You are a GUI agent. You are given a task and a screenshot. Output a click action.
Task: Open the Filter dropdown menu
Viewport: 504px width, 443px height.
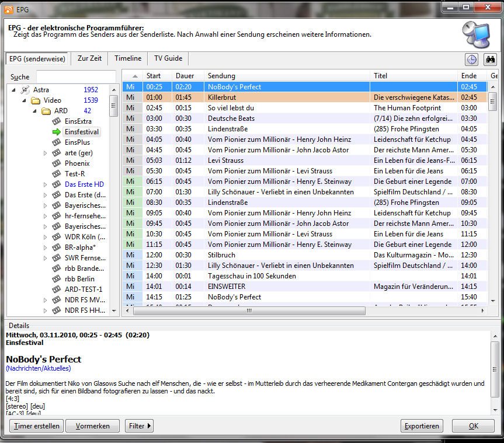(139, 426)
